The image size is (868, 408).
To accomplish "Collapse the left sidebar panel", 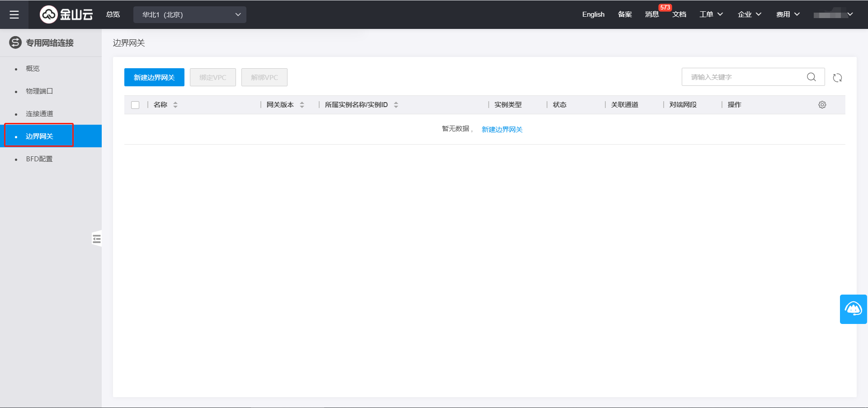I will click(96, 239).
